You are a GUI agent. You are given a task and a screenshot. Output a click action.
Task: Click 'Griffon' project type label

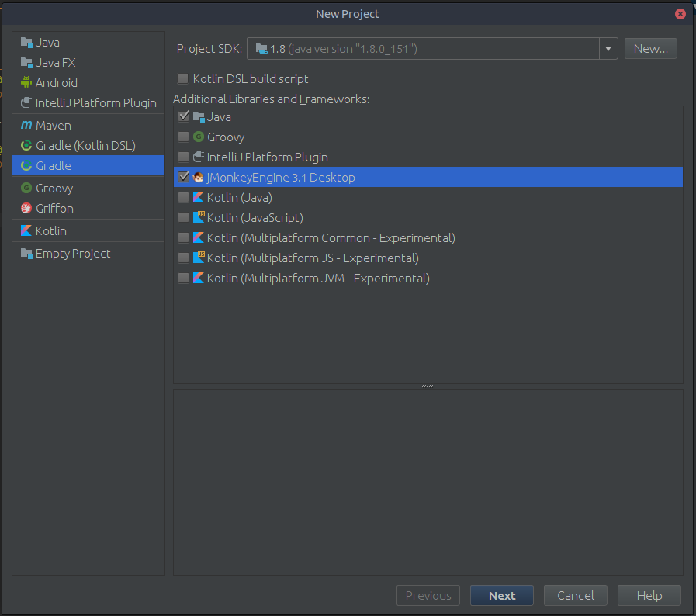pyautogui.click(x=54, y=208)
